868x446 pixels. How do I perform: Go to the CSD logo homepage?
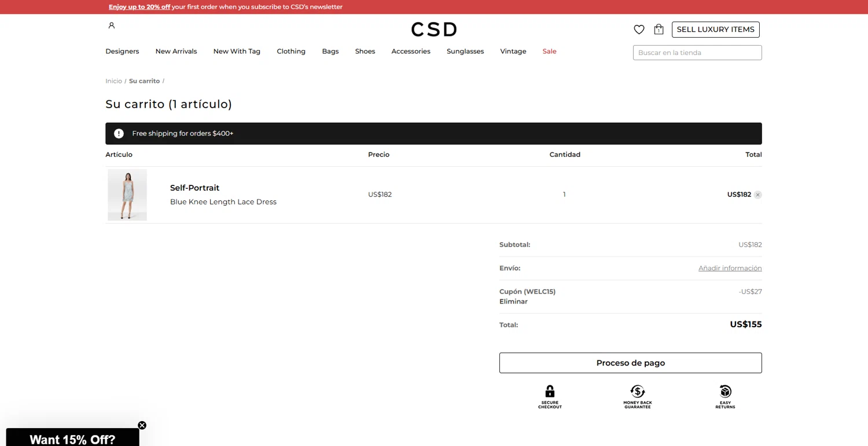point(434,30)
